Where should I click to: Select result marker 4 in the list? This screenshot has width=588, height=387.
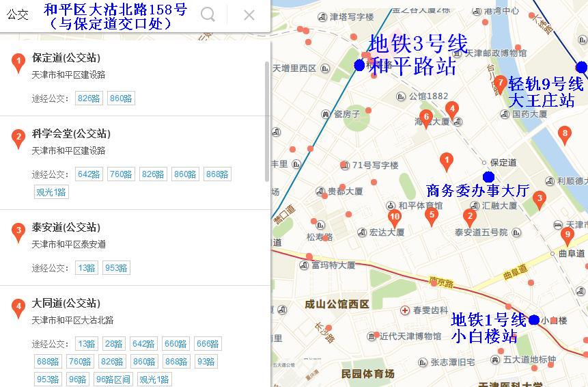click(18, 308)
